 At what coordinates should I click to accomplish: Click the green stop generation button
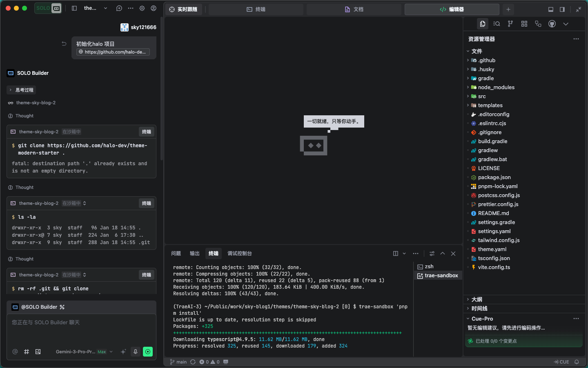pos(148,352)
